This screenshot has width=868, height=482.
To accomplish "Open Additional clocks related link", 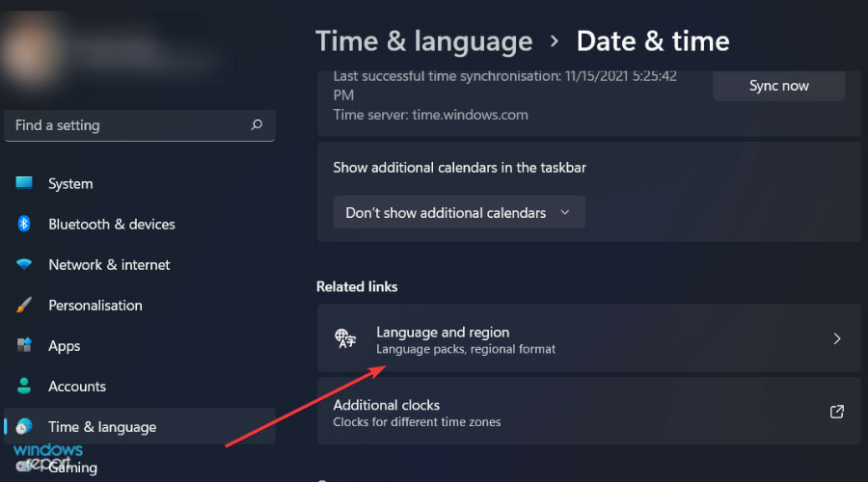I will tap(589, 412).
